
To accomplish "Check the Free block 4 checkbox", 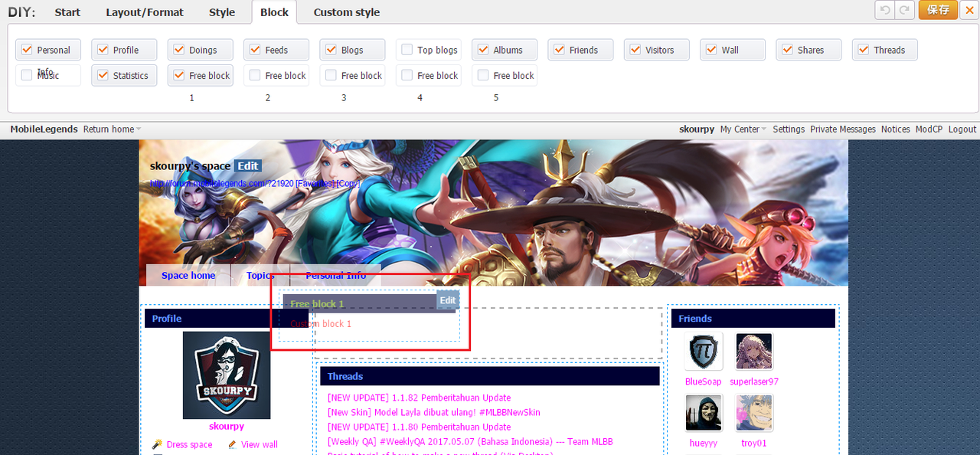I will click(407, 75).
